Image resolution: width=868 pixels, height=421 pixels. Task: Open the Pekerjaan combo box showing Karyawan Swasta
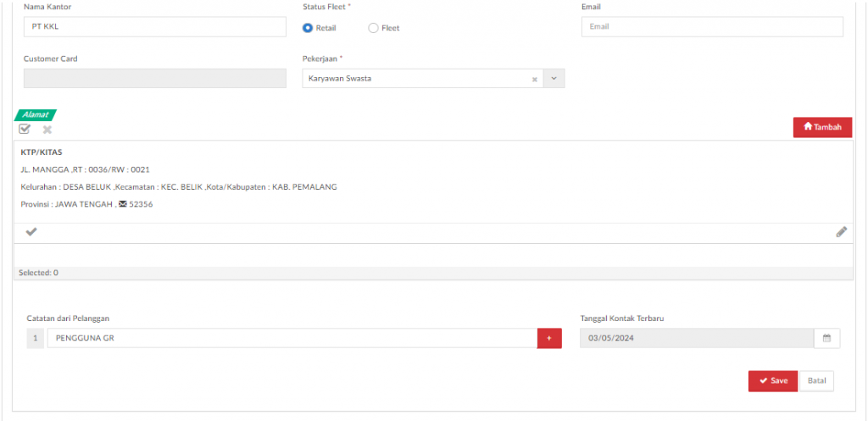(x=433, y=79)
